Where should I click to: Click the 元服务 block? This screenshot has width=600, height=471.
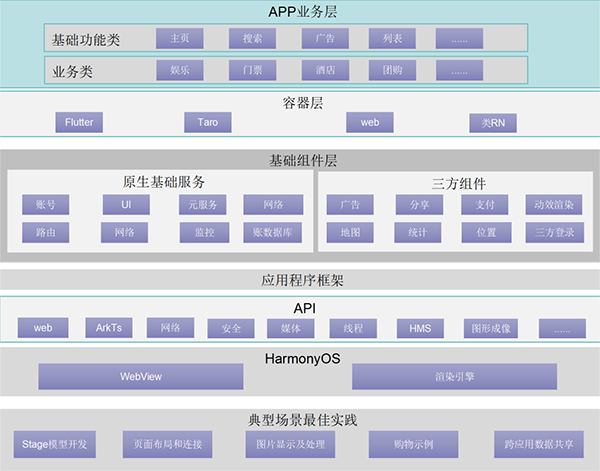click(x=198, y=205)
